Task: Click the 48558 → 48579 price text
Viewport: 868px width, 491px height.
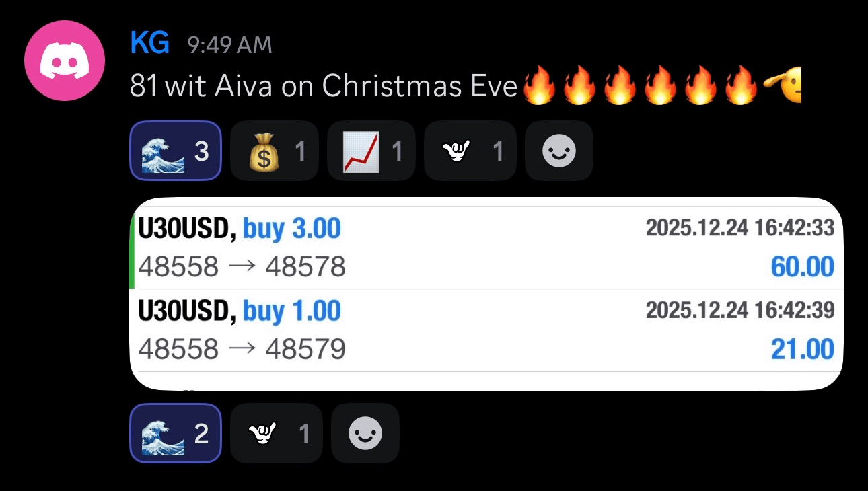Action: (242, 349)
